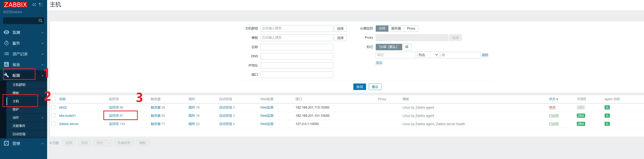The width and height of the screenshot is (644, 159).
Task: Click the clock icon for 服务
Action: click(6, 43)
